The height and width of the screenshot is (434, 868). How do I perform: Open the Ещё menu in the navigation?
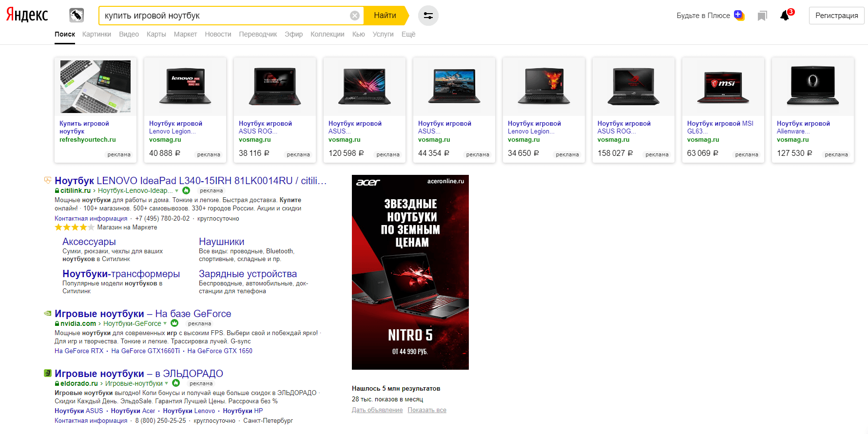pyautogui.click(x=408, y=34)
